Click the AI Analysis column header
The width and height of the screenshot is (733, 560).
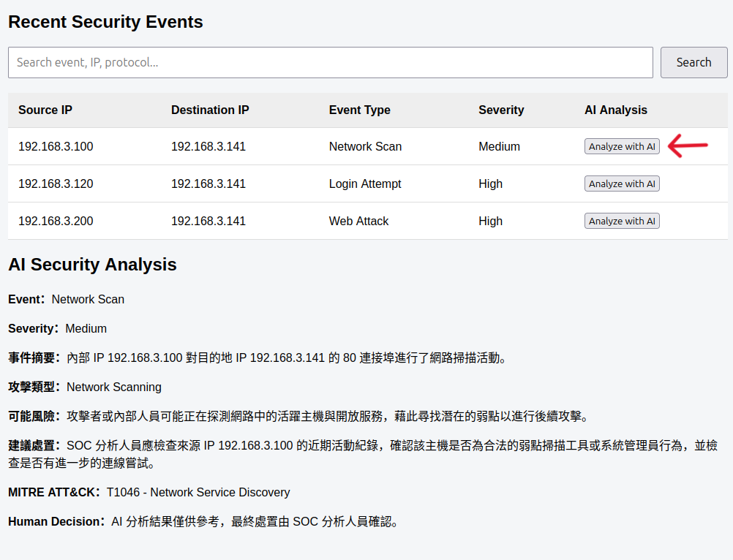[x=616, y=110]
